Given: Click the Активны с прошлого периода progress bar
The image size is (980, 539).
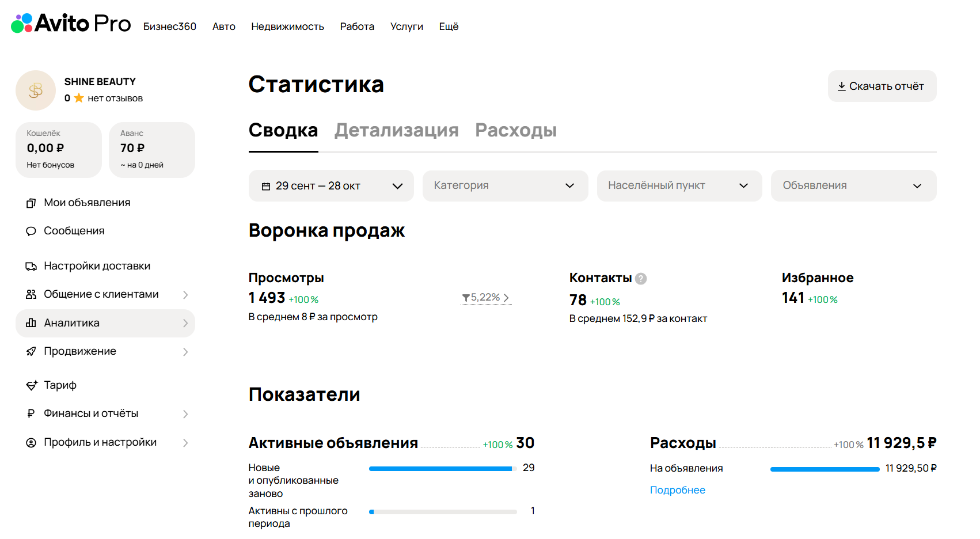Looking at the screenshot, I should click(x=443, y=512).
